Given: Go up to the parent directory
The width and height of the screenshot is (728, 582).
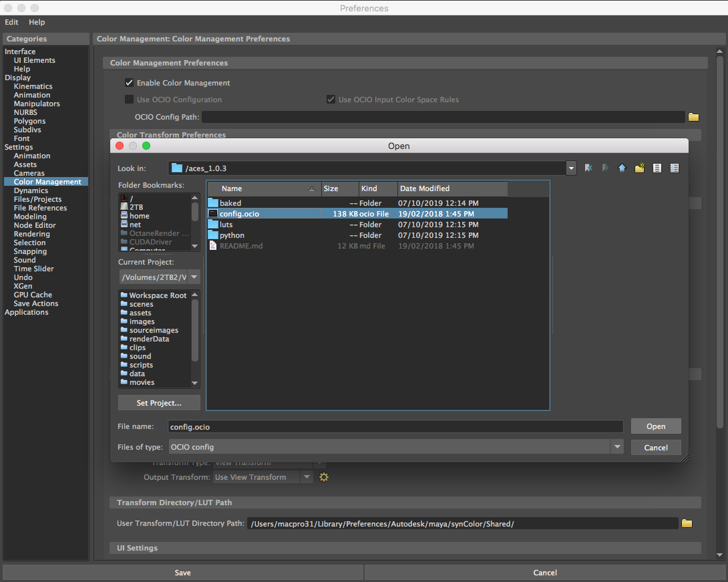Looking at the screenshot, I should coord(622,168).
